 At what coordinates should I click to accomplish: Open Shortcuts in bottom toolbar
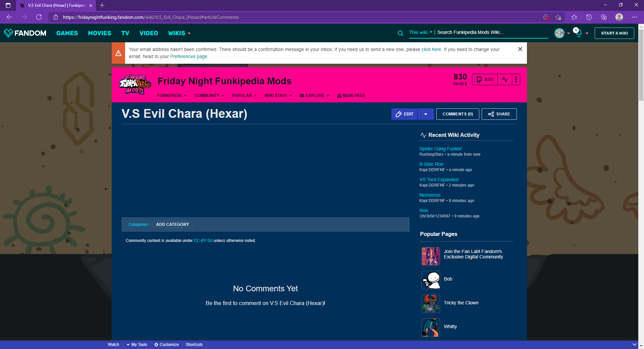194,345
